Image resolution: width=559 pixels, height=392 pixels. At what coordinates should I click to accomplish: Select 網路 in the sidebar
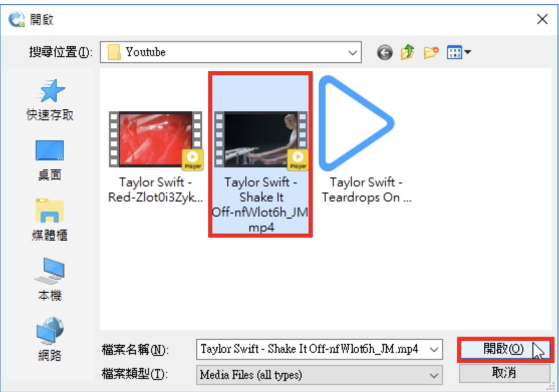(x=50, y=339)
